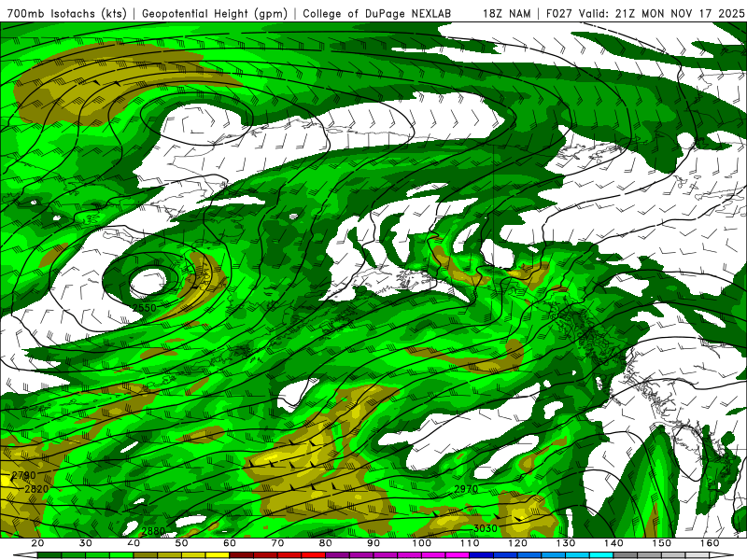
Task: Click the 60 value on the color scale
Action: [x=230, y=543]
